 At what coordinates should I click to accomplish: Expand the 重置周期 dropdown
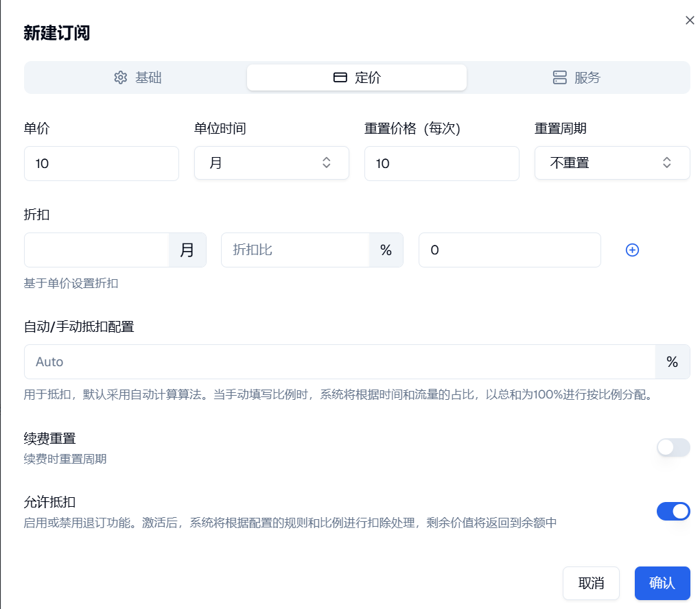[x=612, y=163]
